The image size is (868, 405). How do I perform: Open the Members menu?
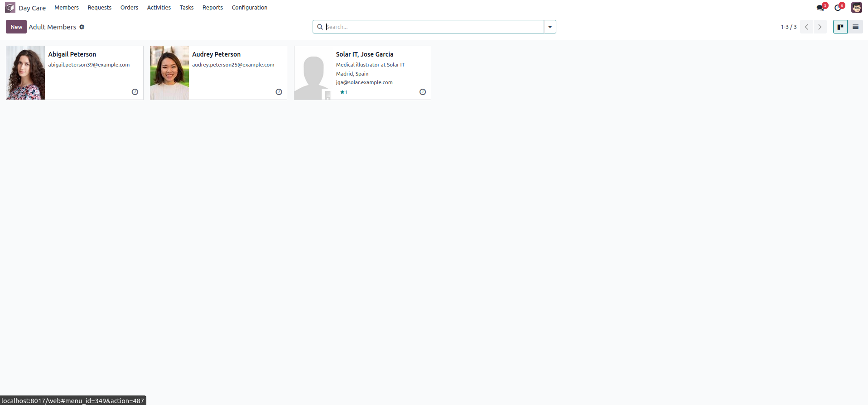tap(67, 8)
